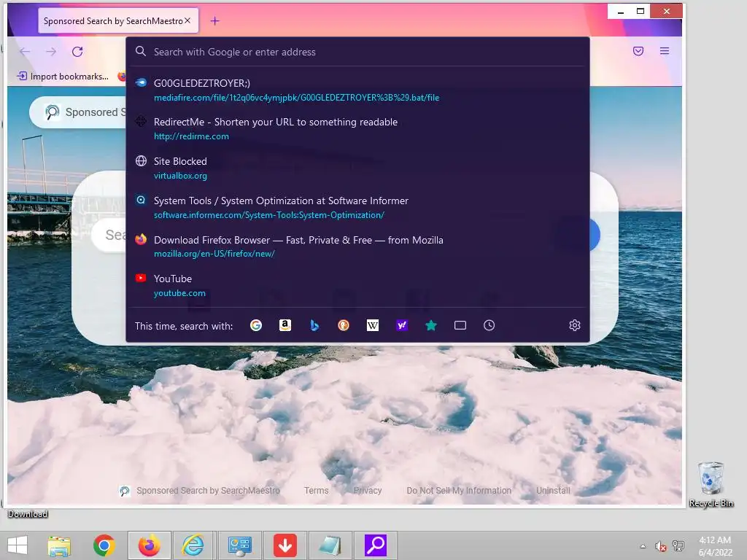This screenshot has width=747, height=560.
Task: Click Do Not Sell My Information link
Action: 459,491
